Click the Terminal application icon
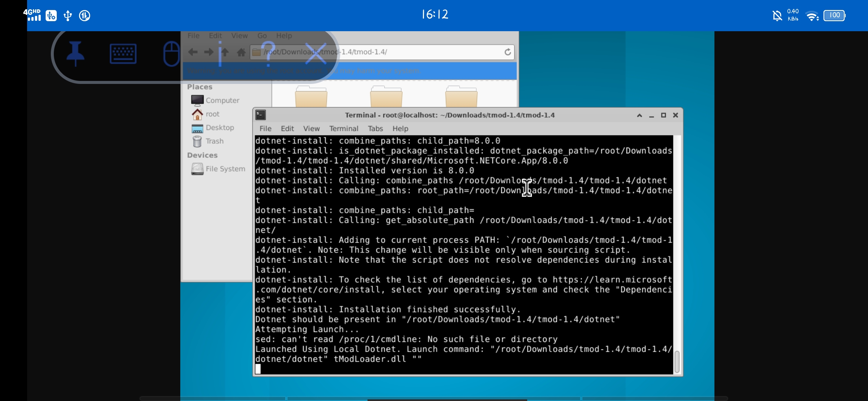The image size is (868, 401). pyautogui.click(x=261, y=115)
